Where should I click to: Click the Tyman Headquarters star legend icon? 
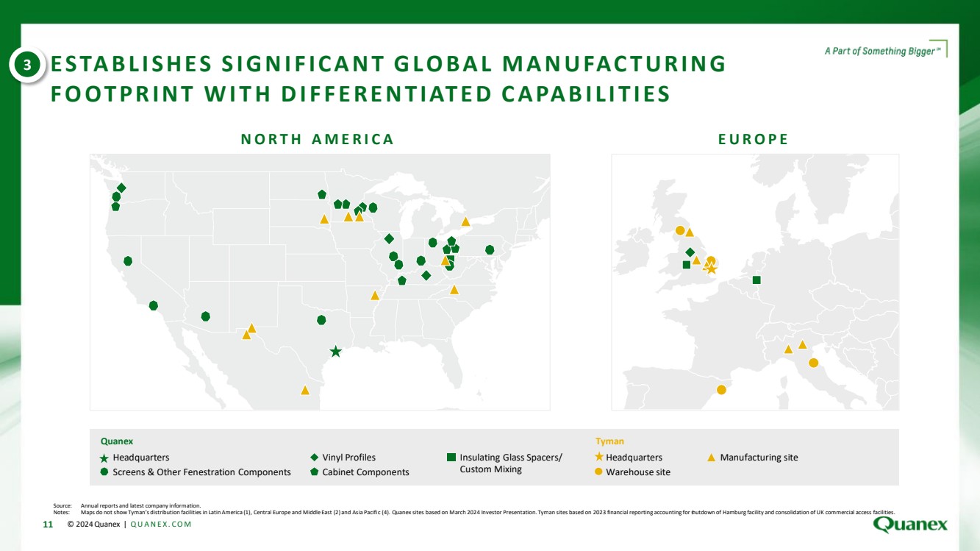598,458
